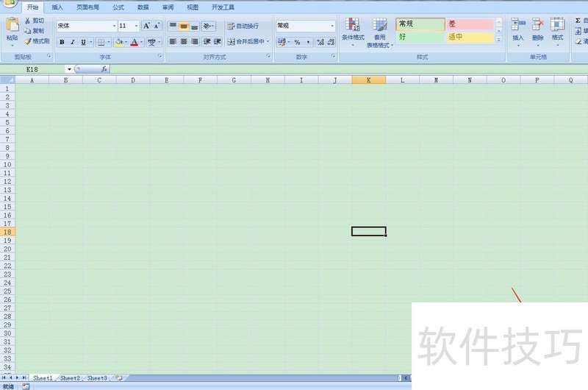Expand the Name Box dropdown arrow
Viewport: 588px width, 390px height.
click(x=69, y=68)
